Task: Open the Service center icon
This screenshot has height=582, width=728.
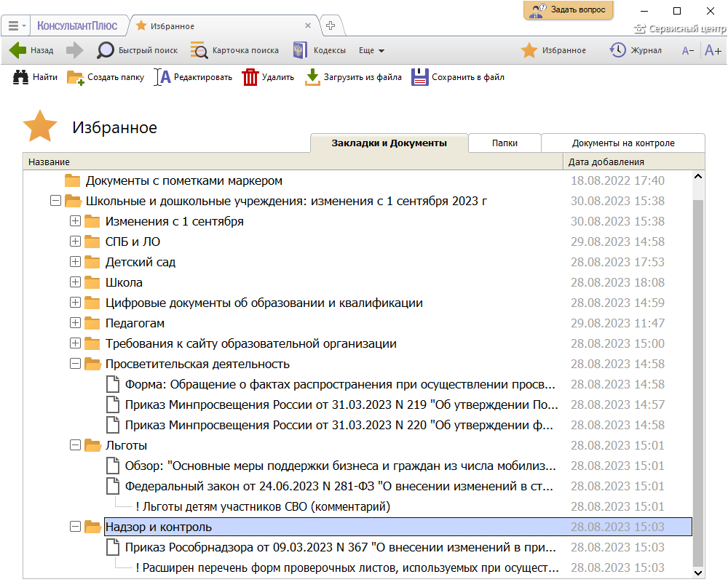Action: tap(640, 29)
